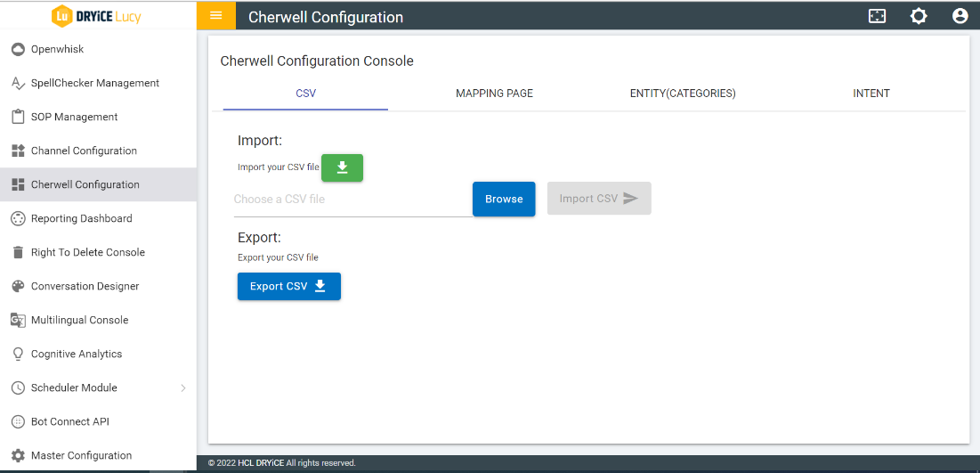Click the Cognitive Analytics lightbulb icon
This screenshot has height=473, width=980.
(x=18, y=354)
